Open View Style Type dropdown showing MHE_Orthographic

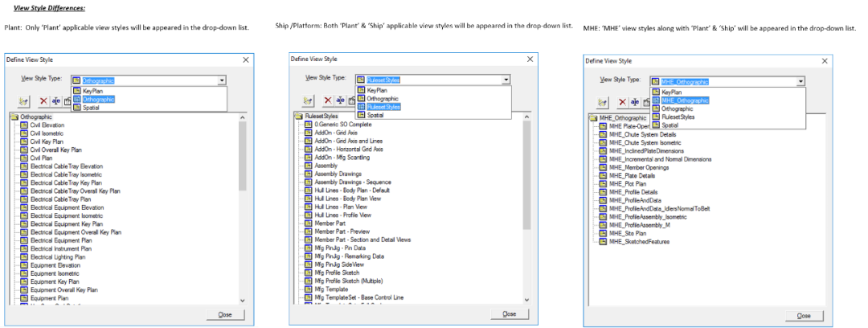[x=800, y=81]
